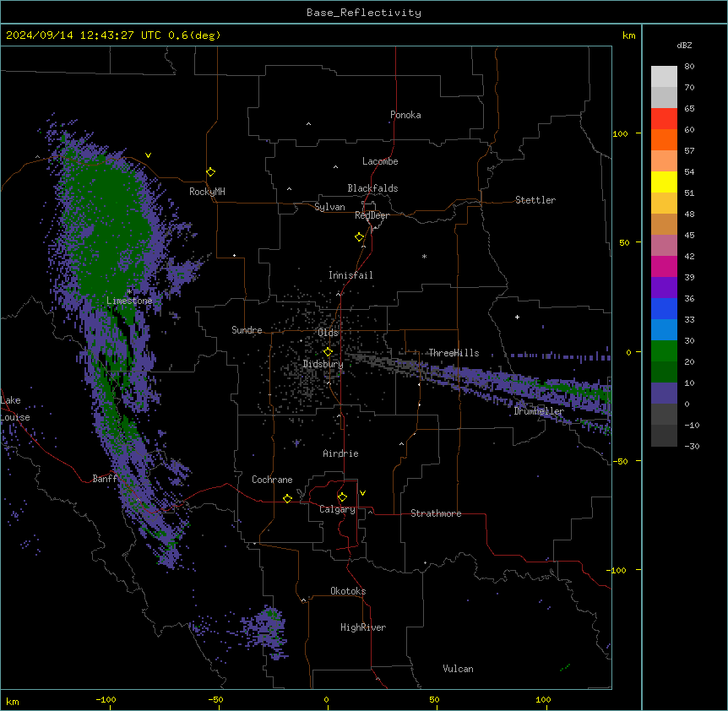Click the ThreeHills label

[454, 353]
